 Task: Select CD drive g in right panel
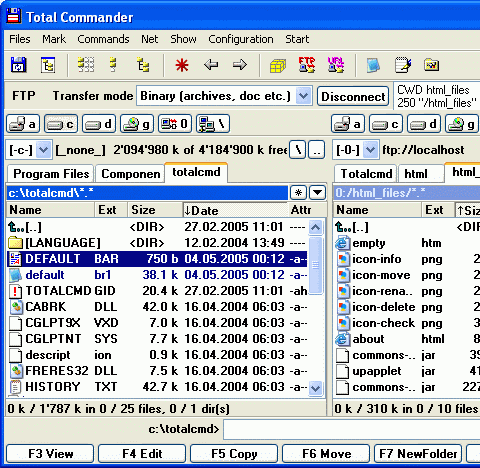tap(462, 124)
